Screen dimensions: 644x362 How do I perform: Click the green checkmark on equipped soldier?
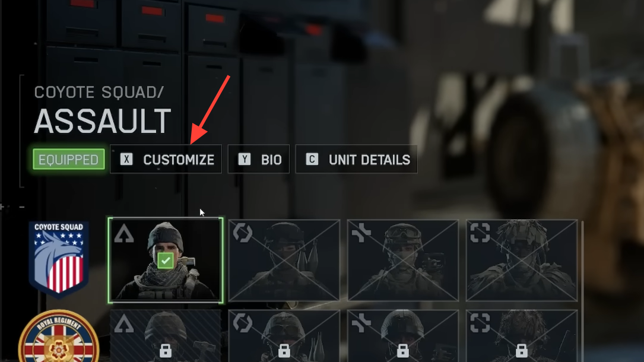pyautogui.click(x=166, y=261)
